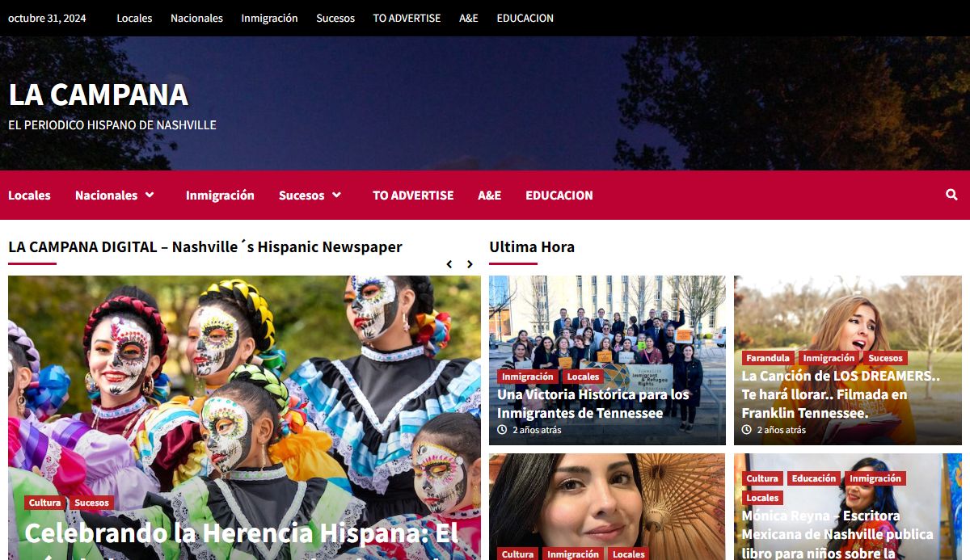Click the Ultima Hora section heading
The image size is (970, 560).
[532, 246]
